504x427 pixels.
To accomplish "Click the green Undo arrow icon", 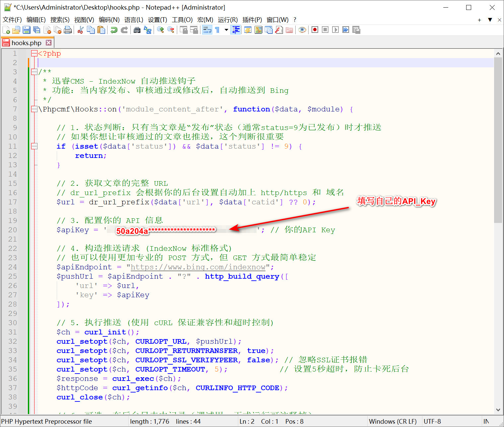I will tap(114, 30).
